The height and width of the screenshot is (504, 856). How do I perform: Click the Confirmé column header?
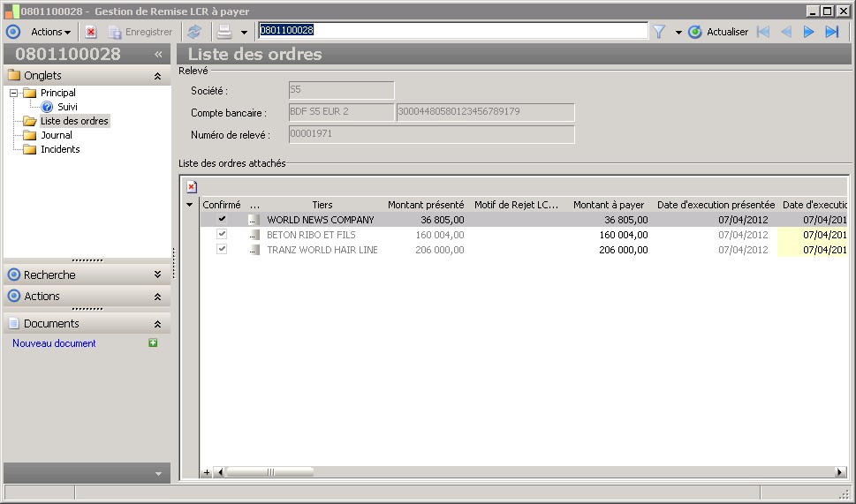click(x=221, y=205)
